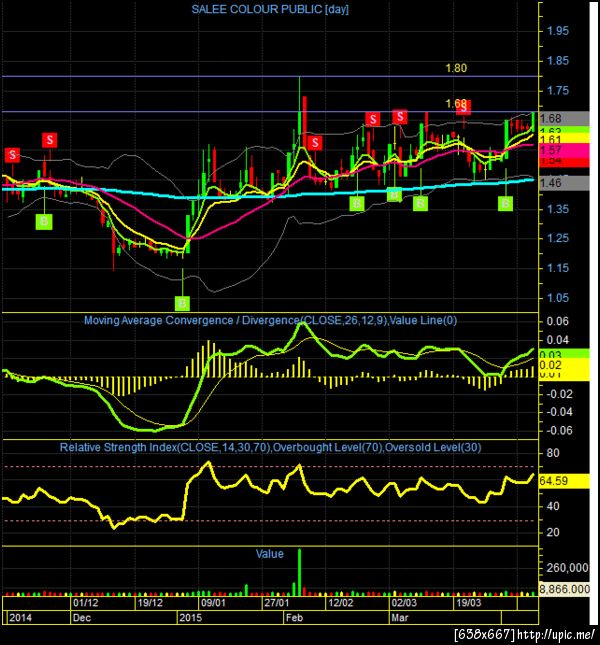
Task: Click the 2014 year label on timeline
Action: (x=20, y=617)
